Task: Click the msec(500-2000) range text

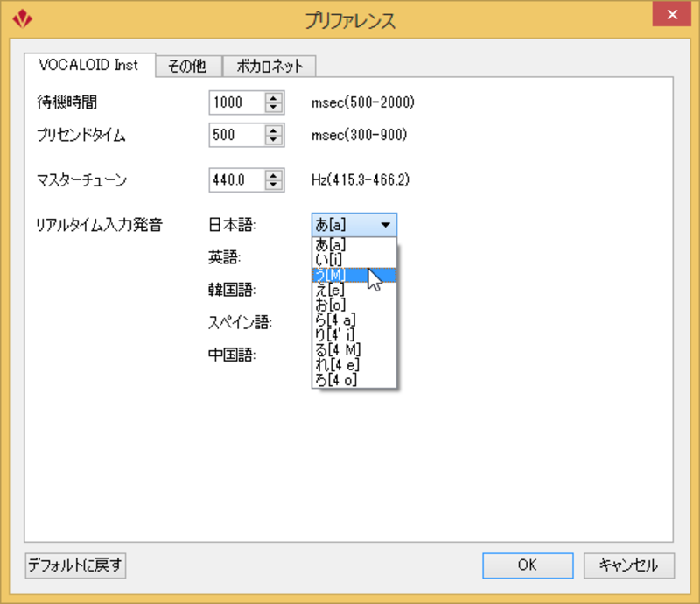Action: click(363, 102)
